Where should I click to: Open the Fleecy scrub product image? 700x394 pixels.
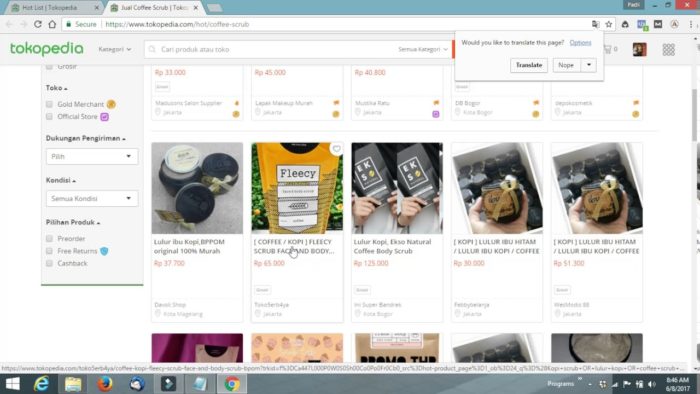(297, 188)
